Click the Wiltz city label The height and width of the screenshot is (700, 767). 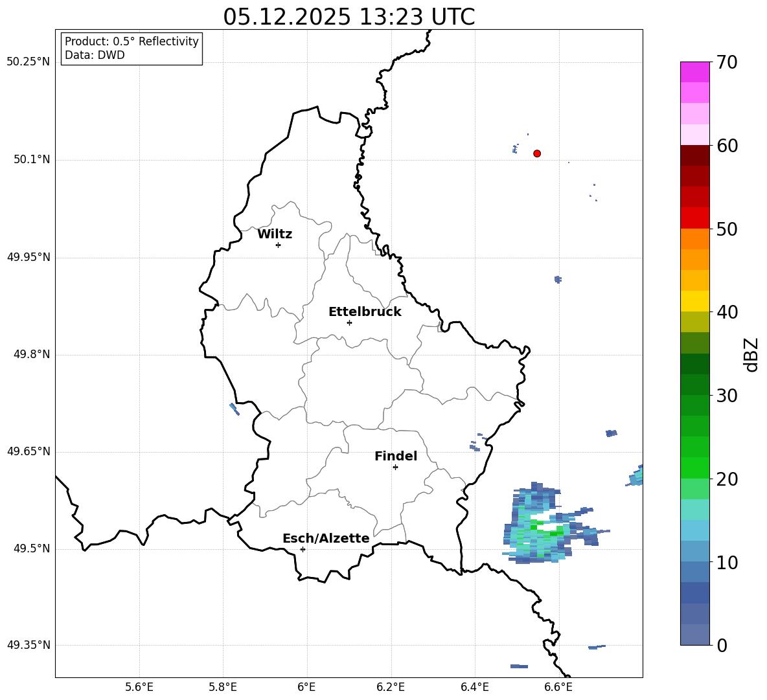click(x=275, y=234)
